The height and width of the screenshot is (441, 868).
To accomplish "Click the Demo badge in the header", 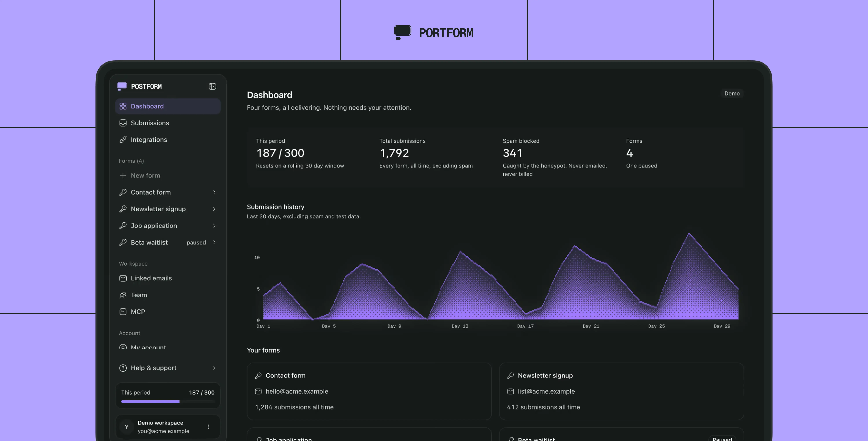I will 732,93.
